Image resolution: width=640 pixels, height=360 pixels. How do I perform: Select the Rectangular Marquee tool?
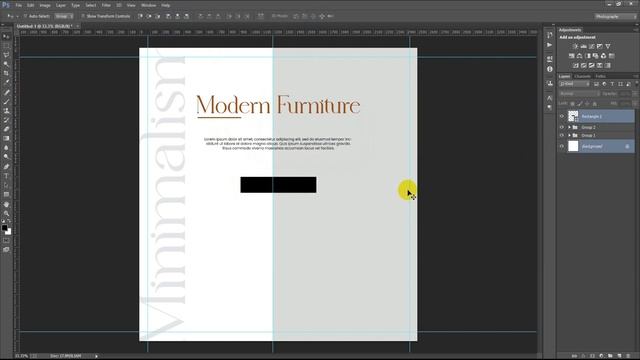6,46
